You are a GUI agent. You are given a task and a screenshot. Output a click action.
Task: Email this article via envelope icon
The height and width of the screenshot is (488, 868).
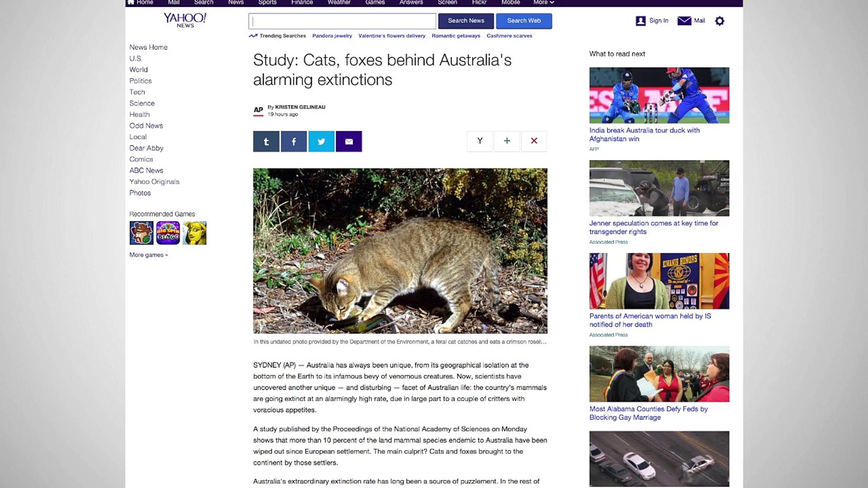coord(349,141)
